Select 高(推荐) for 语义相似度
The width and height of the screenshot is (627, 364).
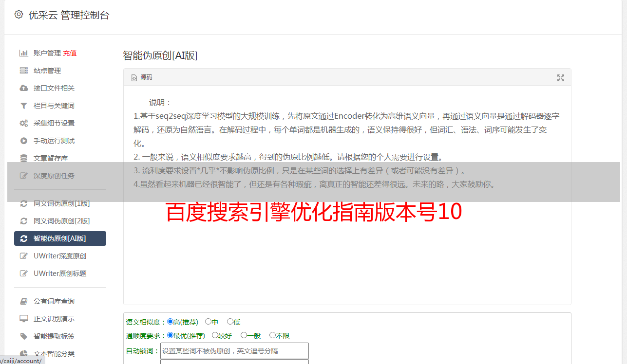(x=170, y=322)
